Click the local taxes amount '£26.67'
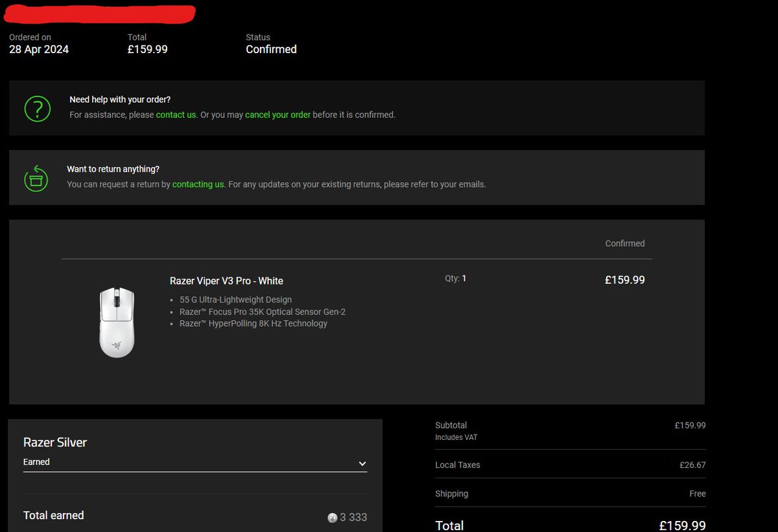This screenshot has width=778, height=532. coord(692,465)
